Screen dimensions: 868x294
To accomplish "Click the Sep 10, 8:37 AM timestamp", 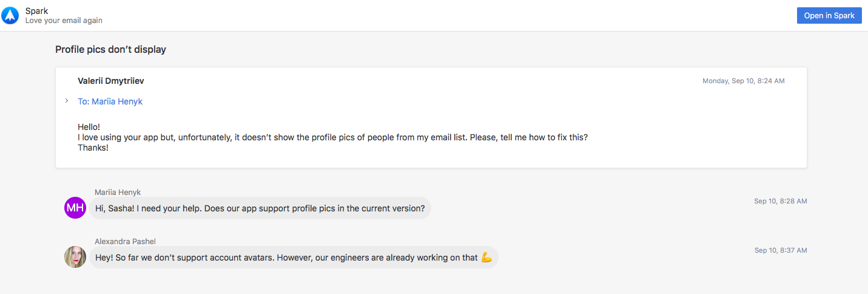I will point(781,250).
